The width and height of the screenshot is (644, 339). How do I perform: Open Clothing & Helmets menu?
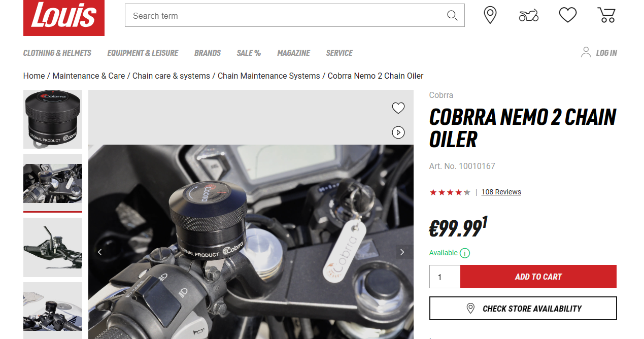[57, 53]
